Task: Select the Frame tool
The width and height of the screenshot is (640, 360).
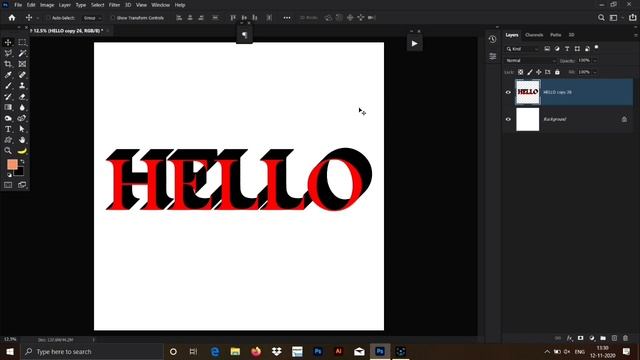Action: point(22,64)
